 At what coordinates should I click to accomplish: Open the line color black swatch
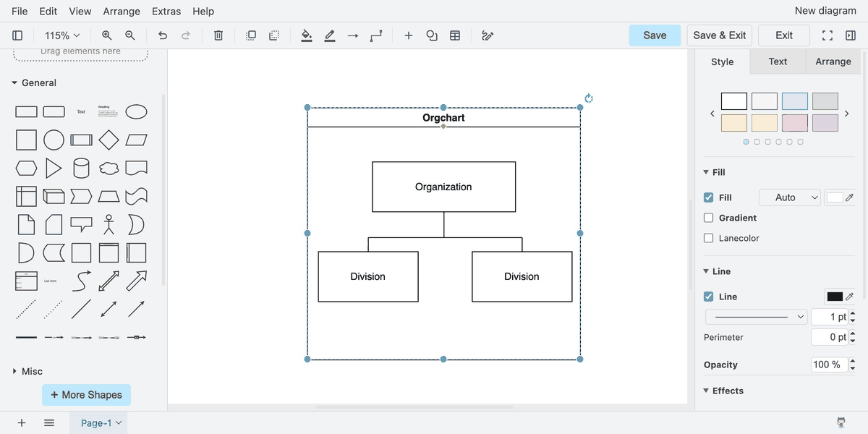pyautogui.click(x=835, y=297)
